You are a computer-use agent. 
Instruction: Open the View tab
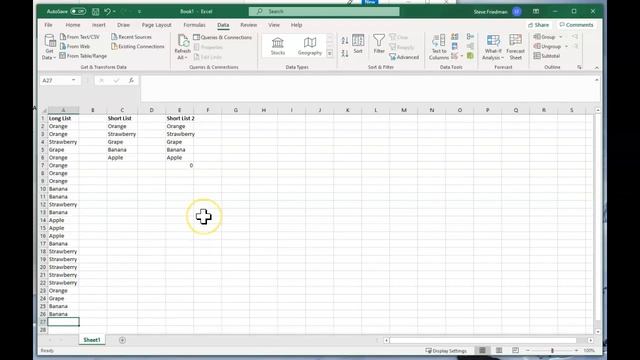(274, 25)
